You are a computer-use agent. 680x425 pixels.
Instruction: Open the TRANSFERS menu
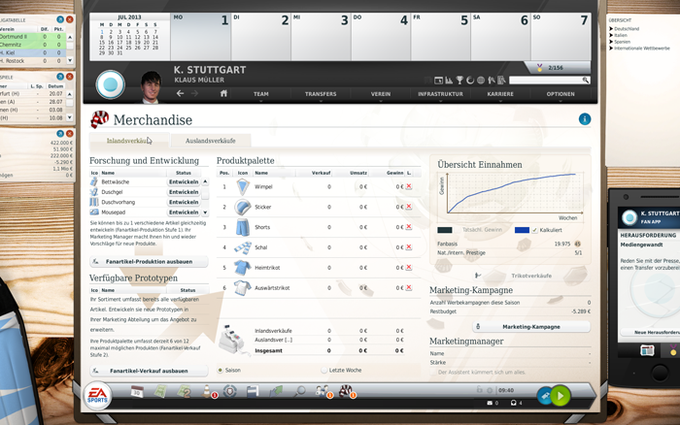click(x=320, y=94)
